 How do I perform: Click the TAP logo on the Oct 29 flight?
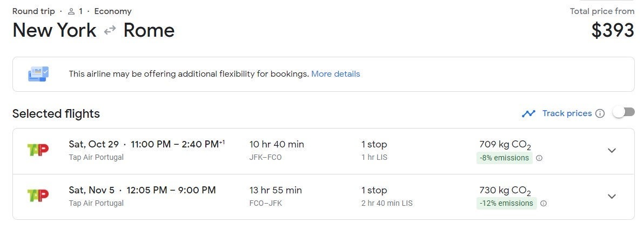point(38,150)
